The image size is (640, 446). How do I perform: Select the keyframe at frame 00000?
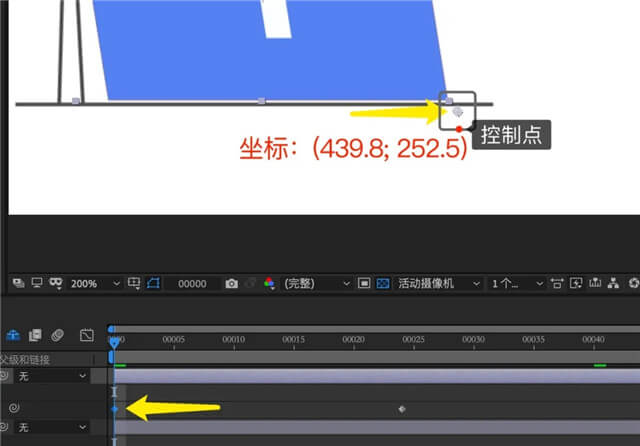point(115,409)
